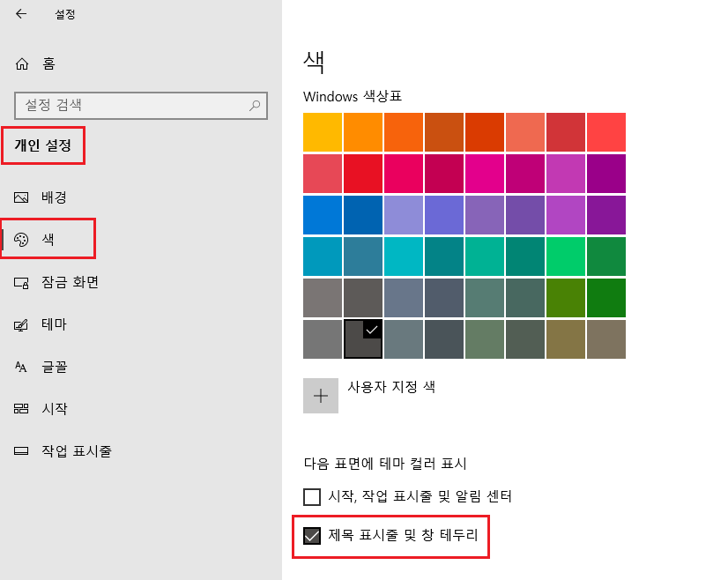Choose the steel blue-gray swatch in fifth row

coord(404,298)
